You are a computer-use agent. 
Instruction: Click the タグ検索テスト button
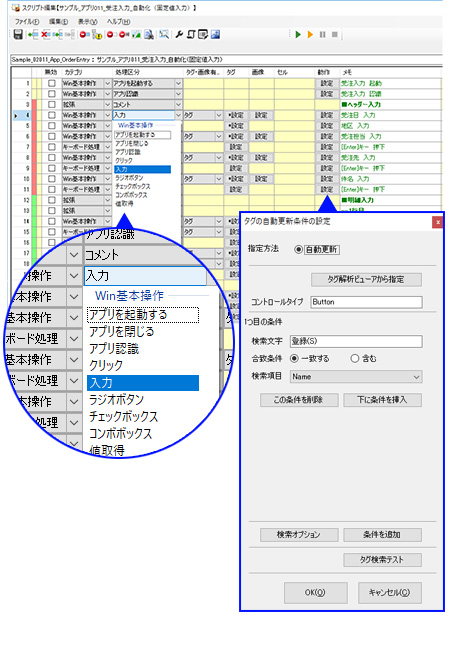pyautogui.click(x=382, y=560)
